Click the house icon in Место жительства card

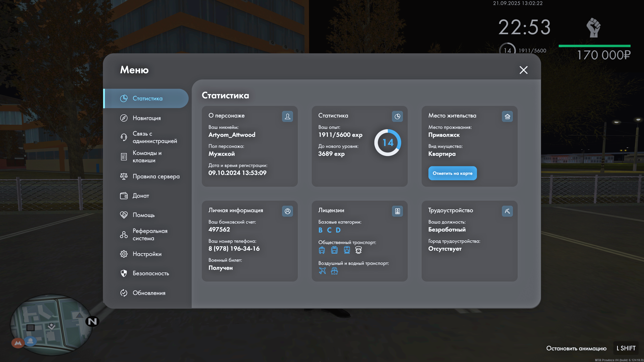(507, 116)
